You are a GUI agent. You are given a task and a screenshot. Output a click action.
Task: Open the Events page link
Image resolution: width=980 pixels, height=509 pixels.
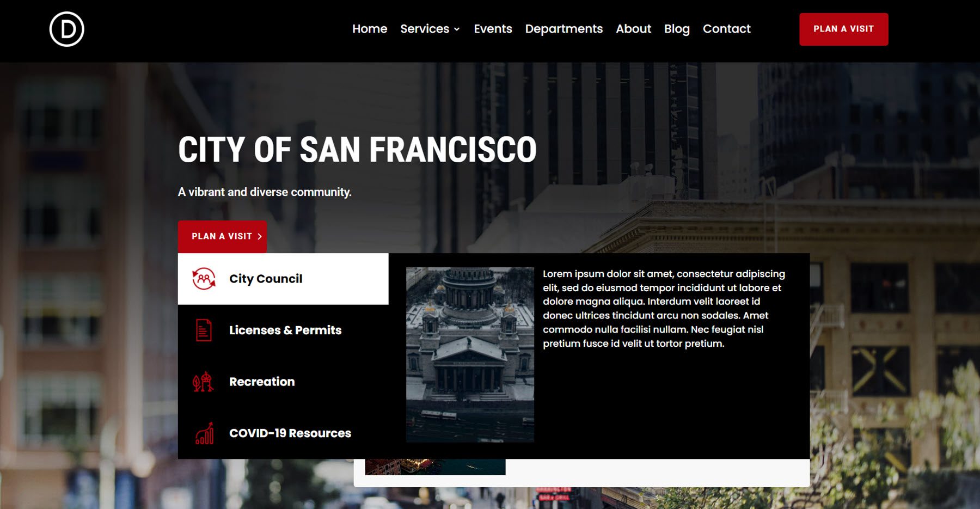493,29
